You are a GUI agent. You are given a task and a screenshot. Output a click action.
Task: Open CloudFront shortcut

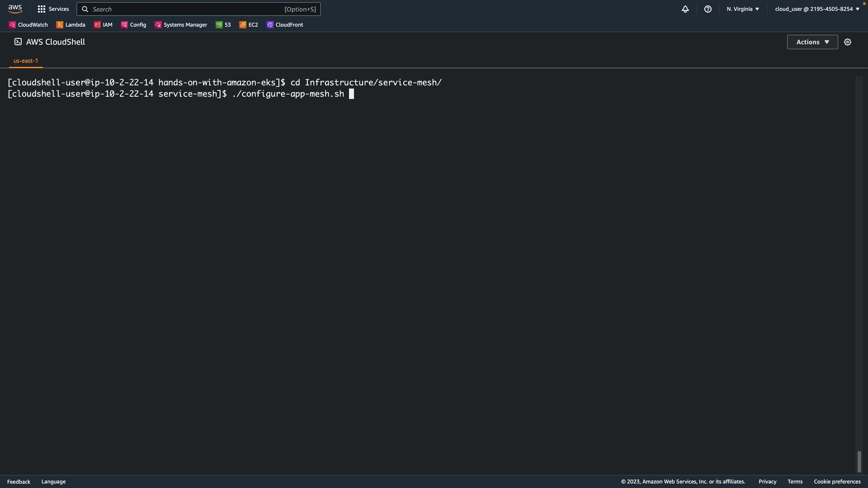coord(285,25)
